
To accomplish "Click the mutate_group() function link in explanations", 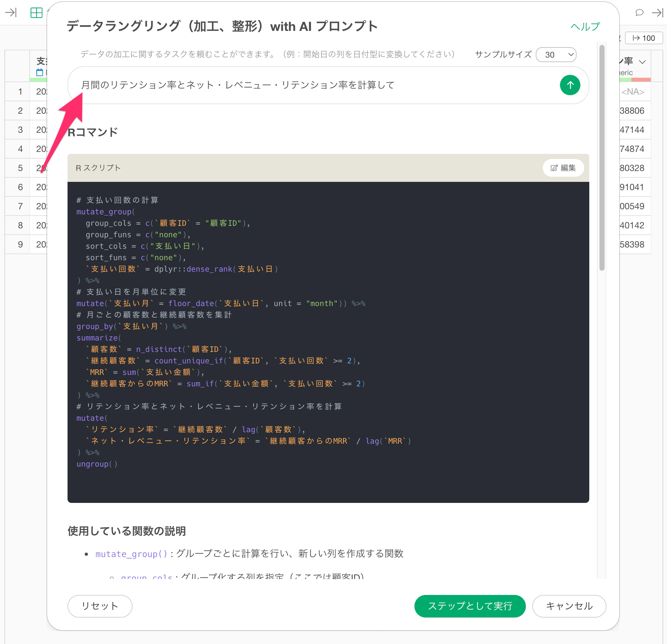I will (x=131, y=554).
